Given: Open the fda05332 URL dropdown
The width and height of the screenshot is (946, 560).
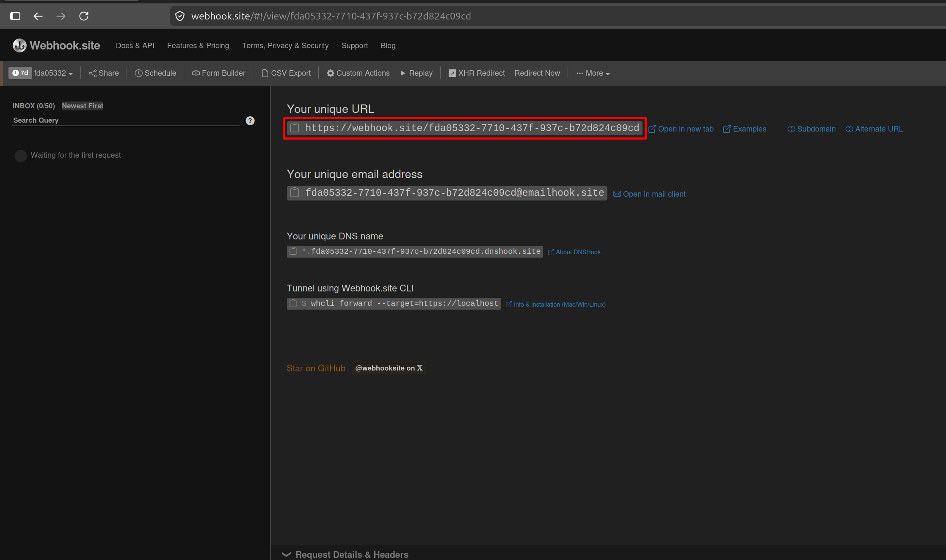Looking at the screenshot, I should tap(53, 73).
